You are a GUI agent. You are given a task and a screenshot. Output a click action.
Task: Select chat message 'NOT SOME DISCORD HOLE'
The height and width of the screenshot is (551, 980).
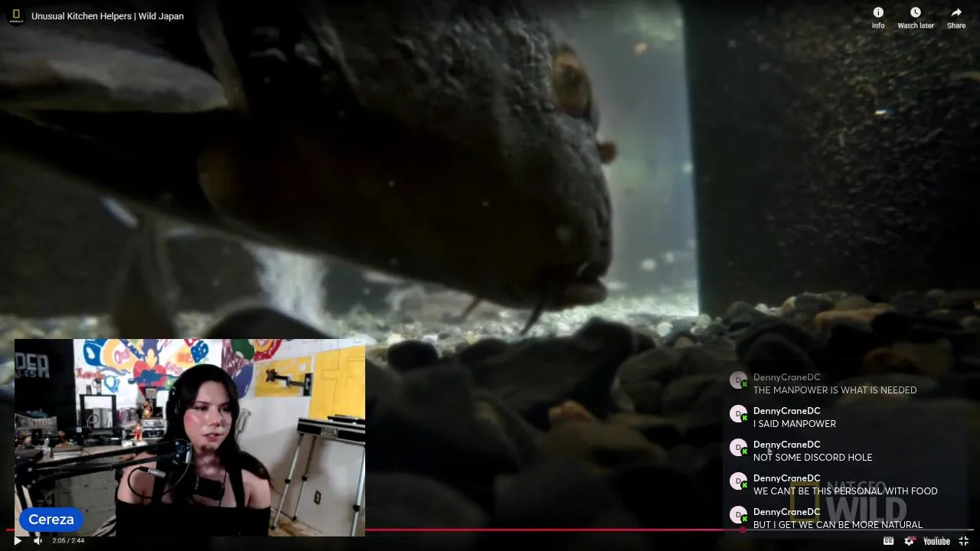click(812, 458)
